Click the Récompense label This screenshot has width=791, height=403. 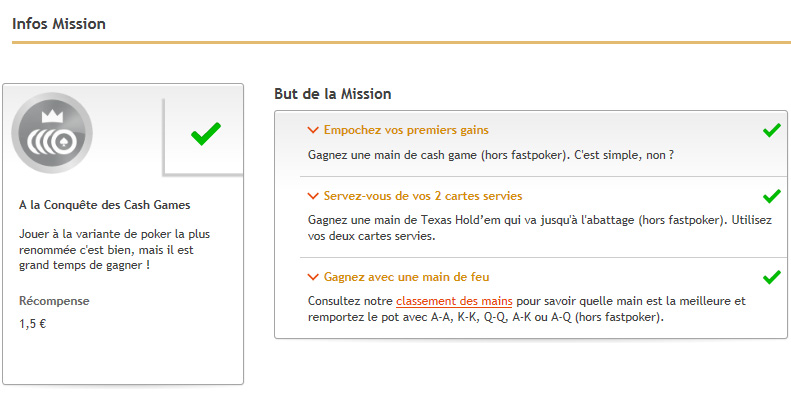[x=54, y=301]
